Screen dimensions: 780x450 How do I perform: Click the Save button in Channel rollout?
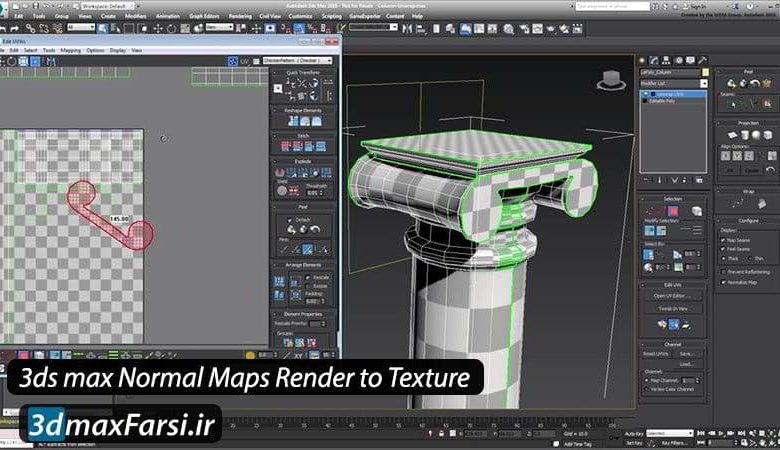click(686, 354)
